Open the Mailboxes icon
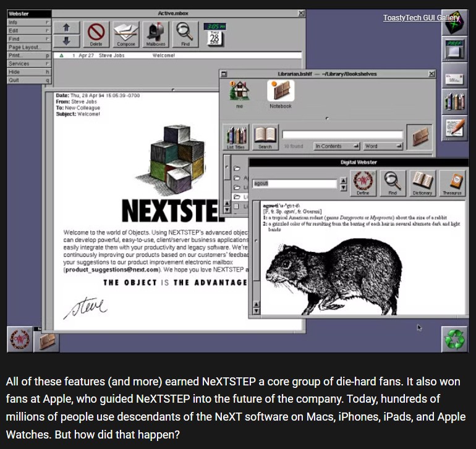Viewport: 476px width, 449px height. (155, 35)
